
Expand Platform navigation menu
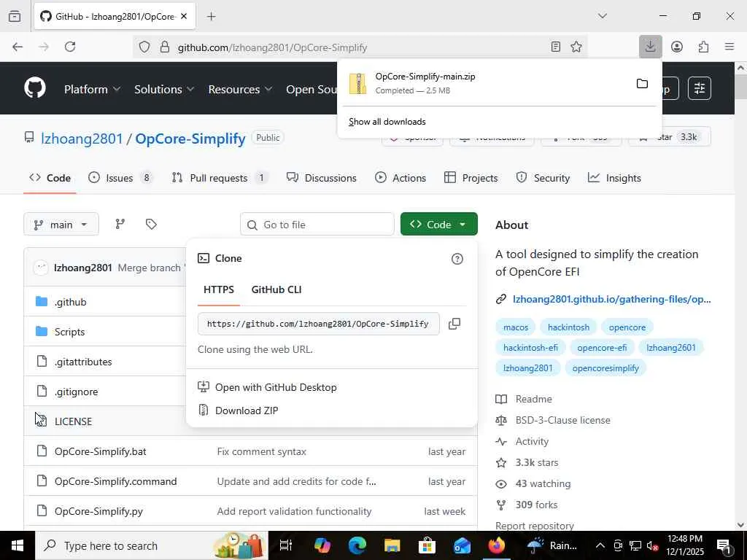93,89
